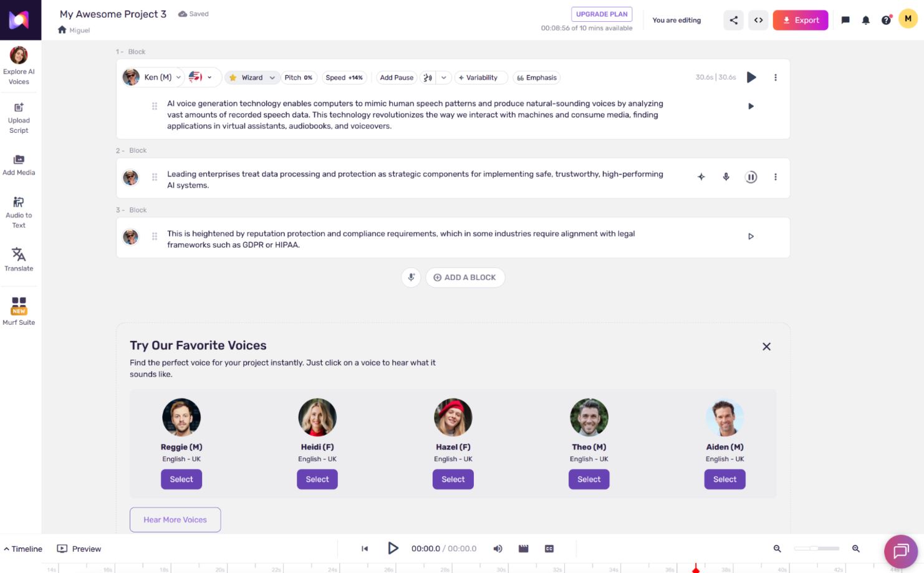
Task: Open the Add Media panel
Action: tap(19, 165)
